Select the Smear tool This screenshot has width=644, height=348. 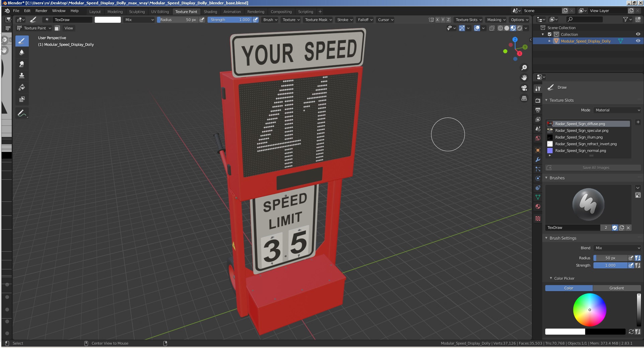click(x=22, y=64)
